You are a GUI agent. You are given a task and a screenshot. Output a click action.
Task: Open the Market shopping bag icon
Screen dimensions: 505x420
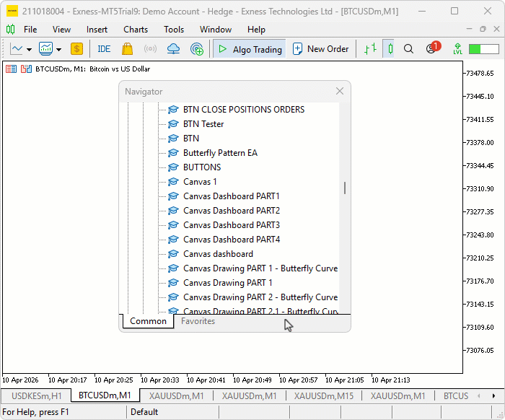pyautogui.click(x=127, y=49)
